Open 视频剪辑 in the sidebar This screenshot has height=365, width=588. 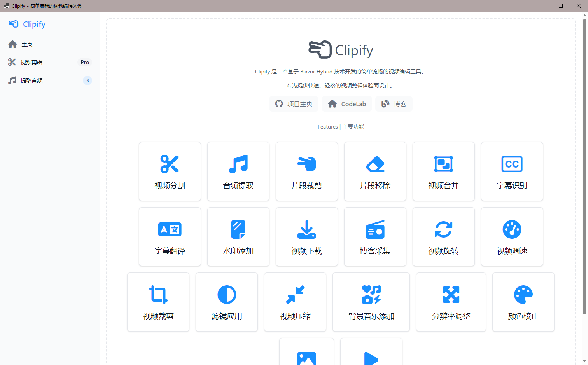[x=31, y=62]
